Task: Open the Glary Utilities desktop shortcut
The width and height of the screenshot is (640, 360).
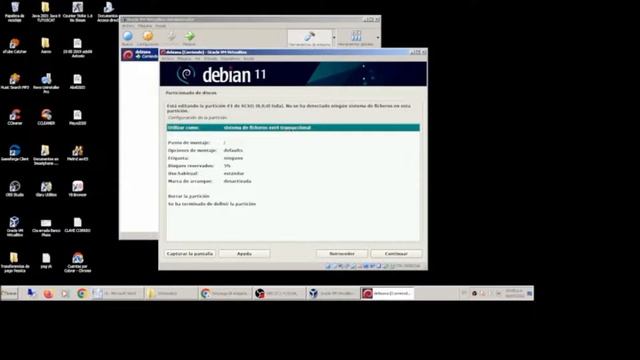Action: pyautogui.click(x=46, y=189)
